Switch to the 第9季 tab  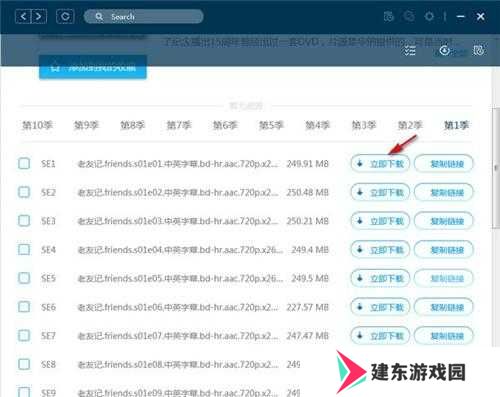click(x=86, y=125)
